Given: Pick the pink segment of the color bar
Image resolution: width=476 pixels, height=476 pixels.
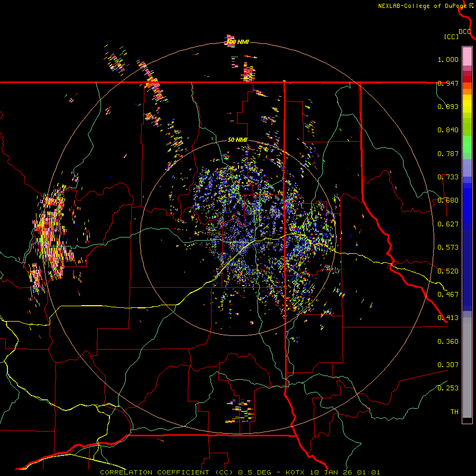Looking at the screenshot, I should (467, 57).
